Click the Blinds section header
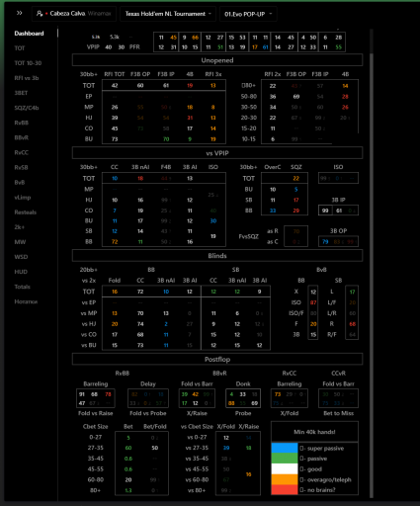420x506 pixels. tap(217, 256)
